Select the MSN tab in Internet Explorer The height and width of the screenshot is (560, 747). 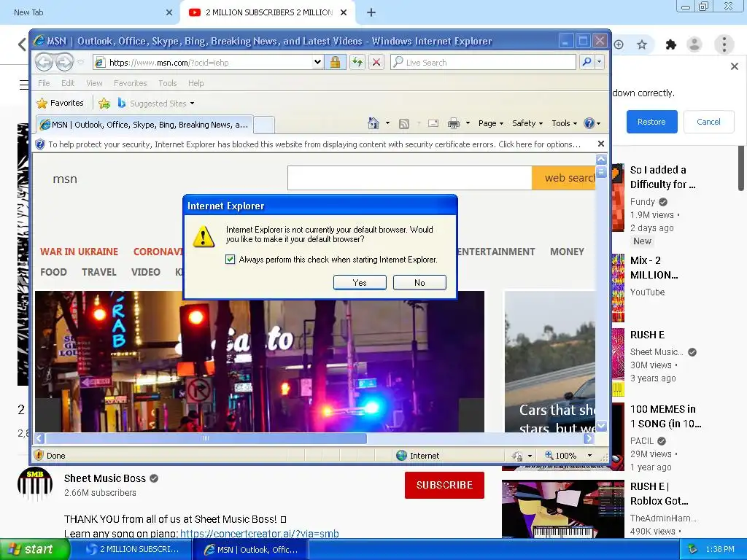coord(145,125)
